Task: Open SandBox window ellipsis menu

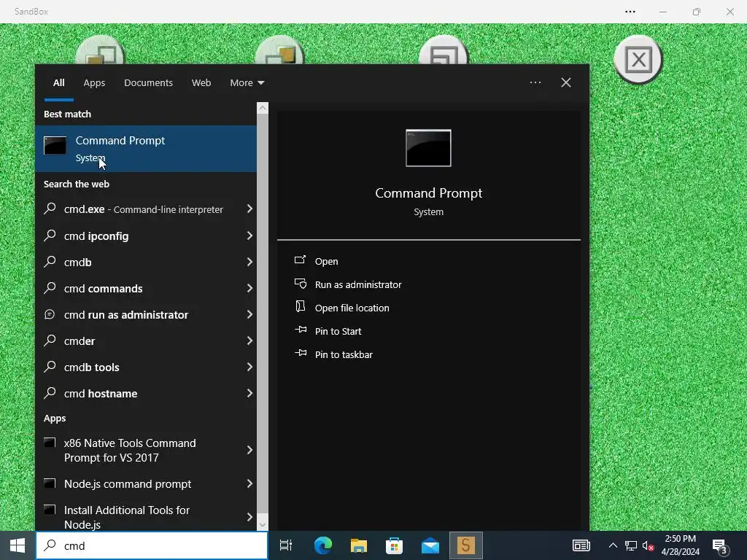Action: tap(630, 12)
